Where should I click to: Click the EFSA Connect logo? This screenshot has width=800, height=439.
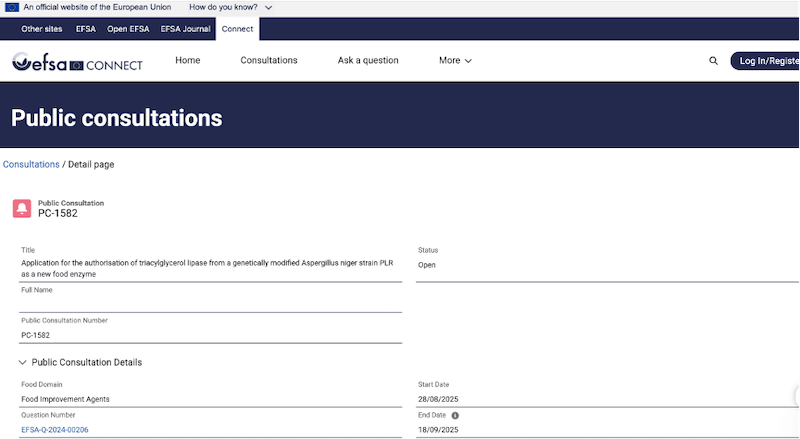(x=77, y=63)
